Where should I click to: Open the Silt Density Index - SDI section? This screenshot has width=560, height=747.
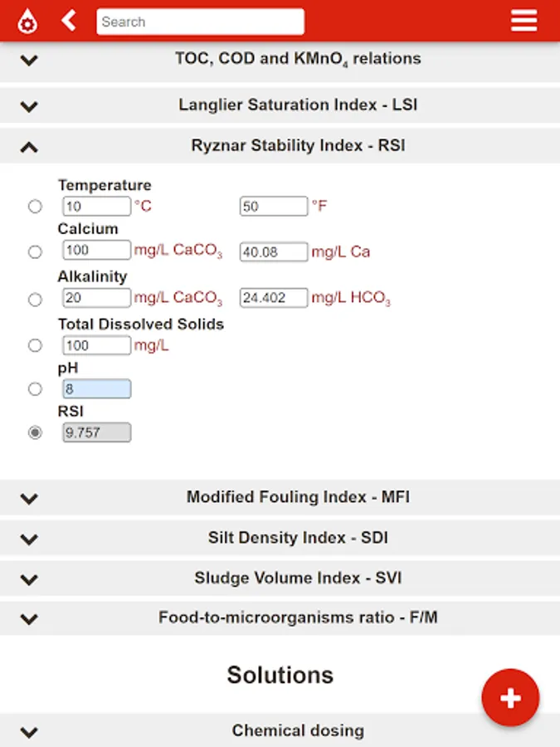(x=280, y=538)
